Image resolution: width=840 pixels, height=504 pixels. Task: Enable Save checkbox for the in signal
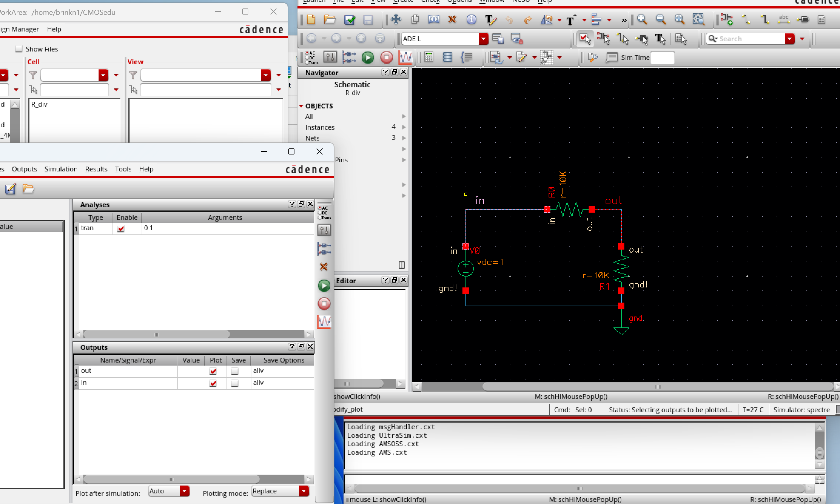[234, 383]
